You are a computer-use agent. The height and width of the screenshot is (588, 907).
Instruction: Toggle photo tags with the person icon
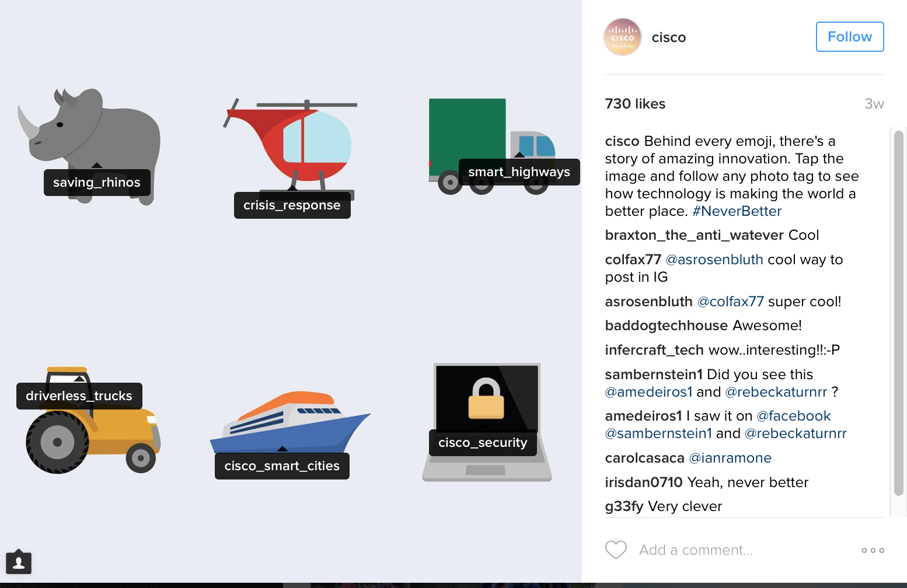click(19, 562)
